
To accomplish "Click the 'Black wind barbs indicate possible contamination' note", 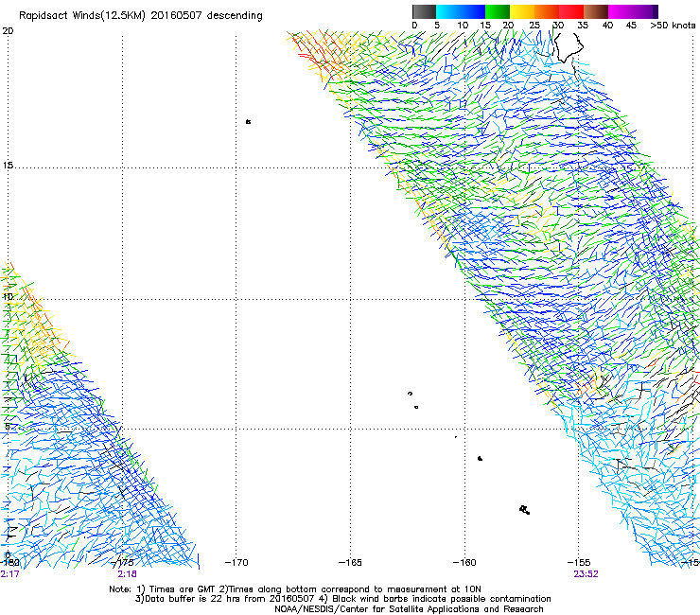I will point(441,599).
